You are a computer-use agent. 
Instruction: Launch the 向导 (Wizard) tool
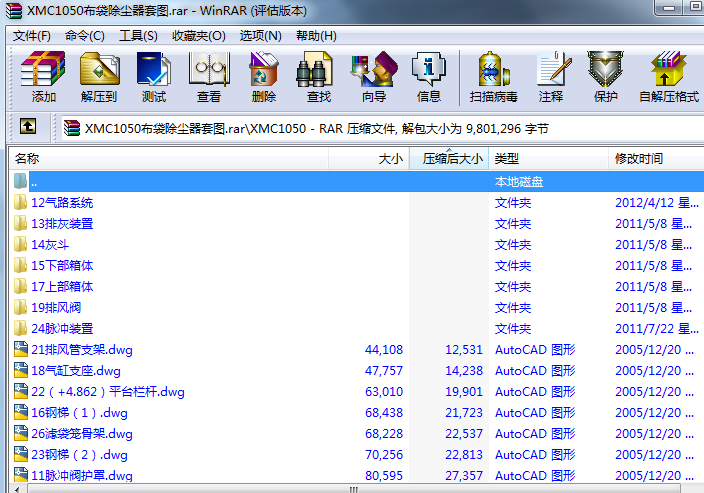[374, 76]
